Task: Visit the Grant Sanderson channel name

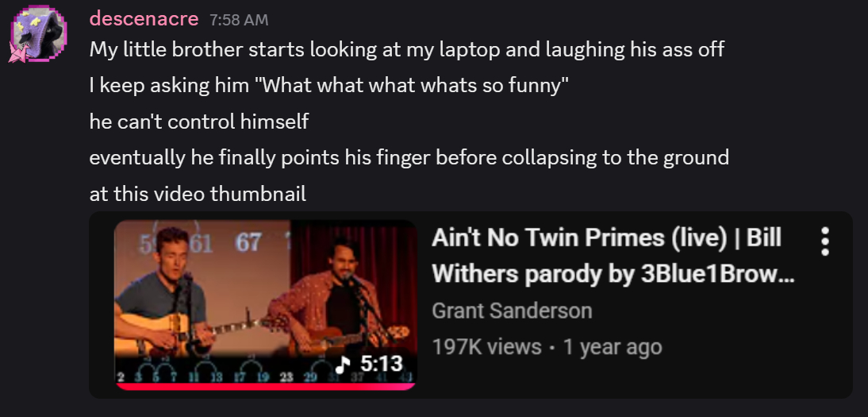Action: [x=512, y=311]
